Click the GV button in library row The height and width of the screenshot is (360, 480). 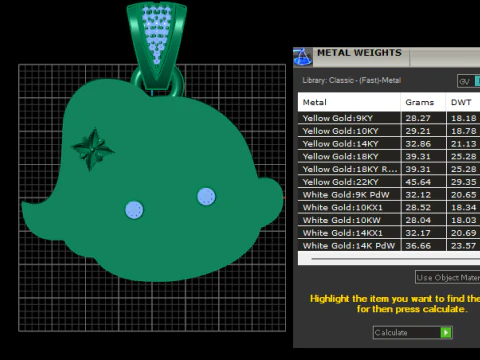[465, 81]
